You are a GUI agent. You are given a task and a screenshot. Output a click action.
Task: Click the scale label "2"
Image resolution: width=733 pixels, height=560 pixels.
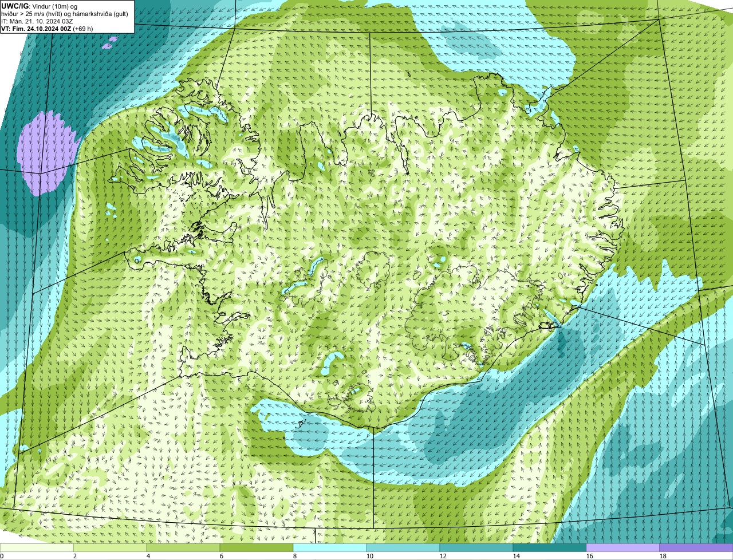[75, 556]
